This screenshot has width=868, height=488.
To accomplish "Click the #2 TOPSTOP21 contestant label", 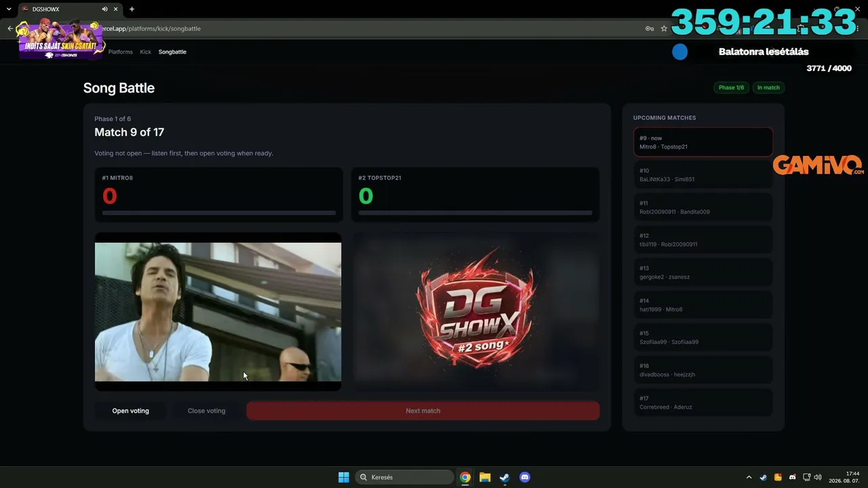I will coord(380,178).
